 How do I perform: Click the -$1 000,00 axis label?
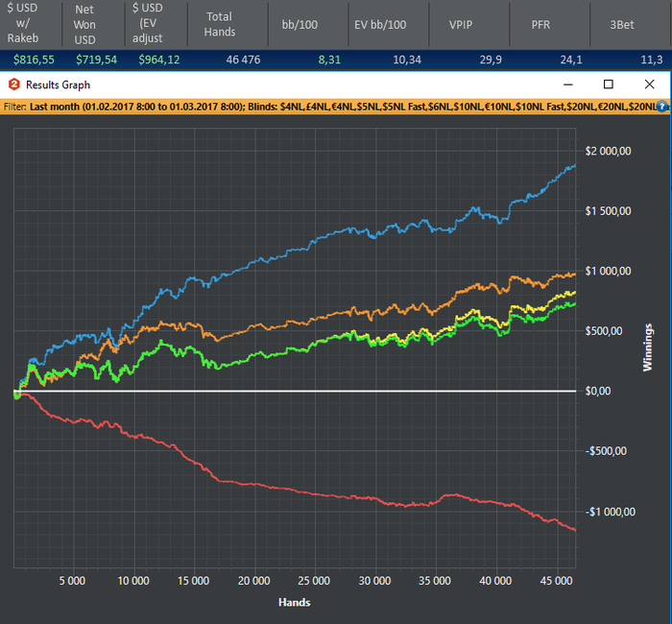click(611, 512)
